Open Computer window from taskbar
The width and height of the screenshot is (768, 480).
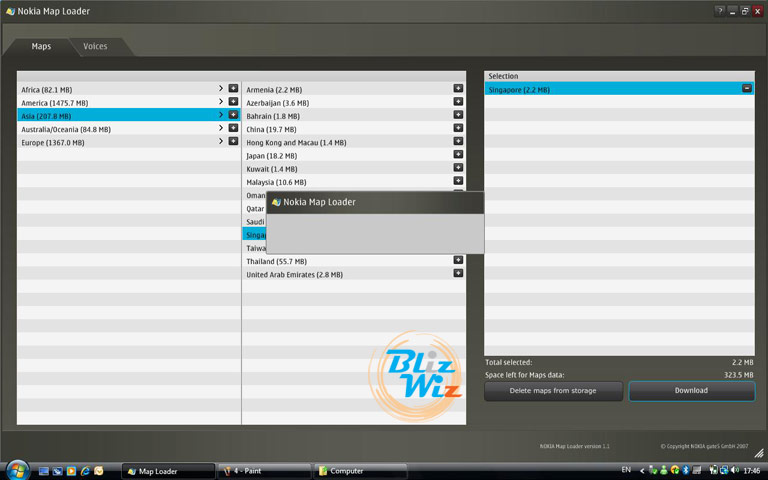click(x=360, y=471)
